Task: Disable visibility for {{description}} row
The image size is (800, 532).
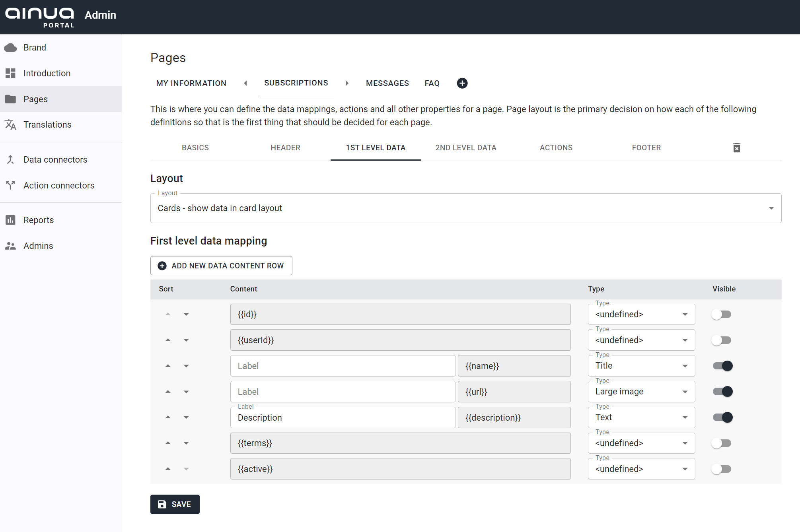Action: [722, 417]
